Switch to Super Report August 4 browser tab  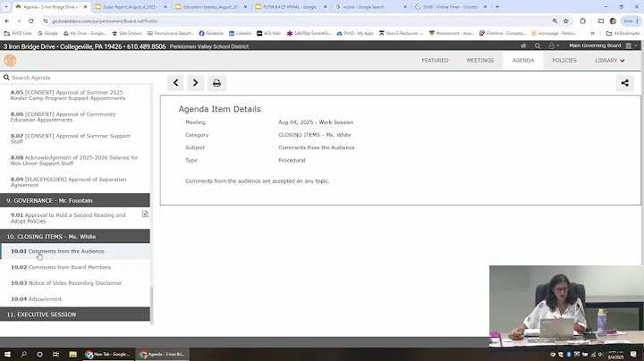pyautogui.click(x=131, y=7)
